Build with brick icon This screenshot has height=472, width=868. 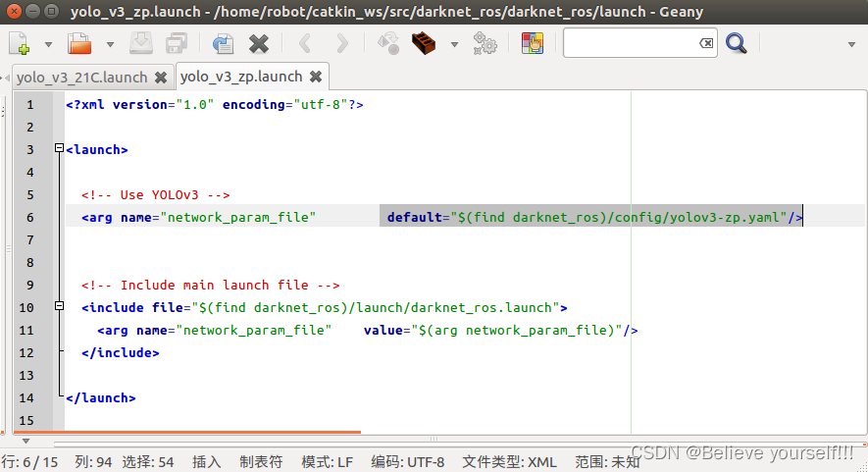tap(424, 43)
